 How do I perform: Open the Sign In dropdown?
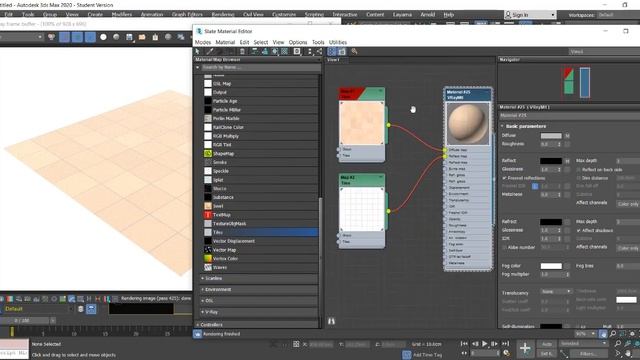[553, 15]
